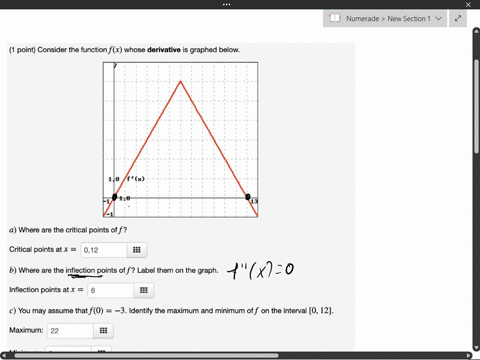480x360 pixels.
Task: Open the grid icon next to Maximum field
Action: (104, 331)
